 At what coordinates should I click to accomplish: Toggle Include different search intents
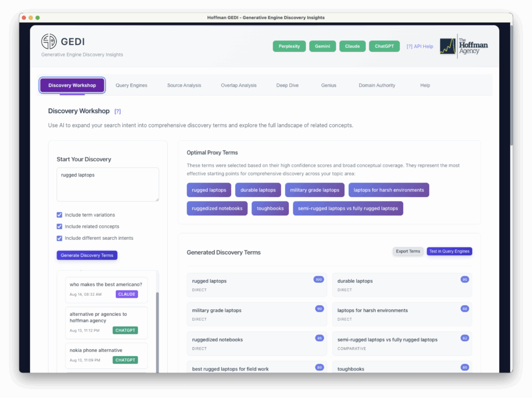point(60,238)
